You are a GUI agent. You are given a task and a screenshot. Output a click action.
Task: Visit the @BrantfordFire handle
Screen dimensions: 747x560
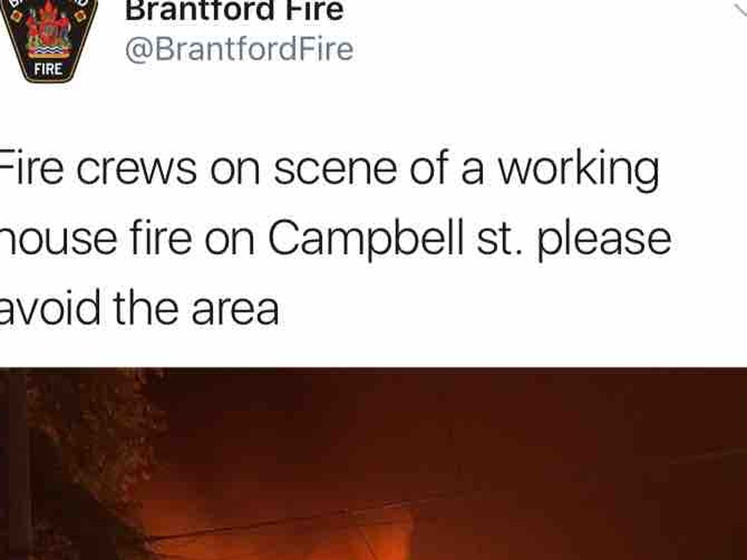239,50
